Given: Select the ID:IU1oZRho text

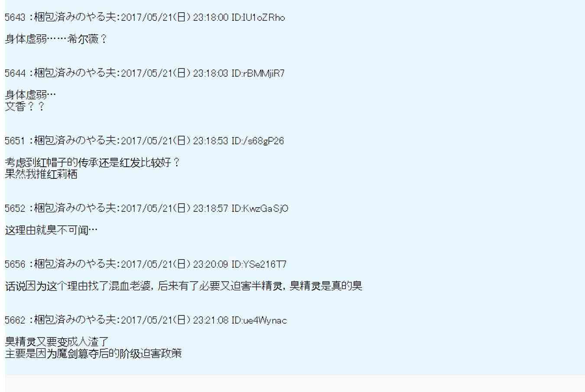Looking at the screenshot, I should [258, 18].
